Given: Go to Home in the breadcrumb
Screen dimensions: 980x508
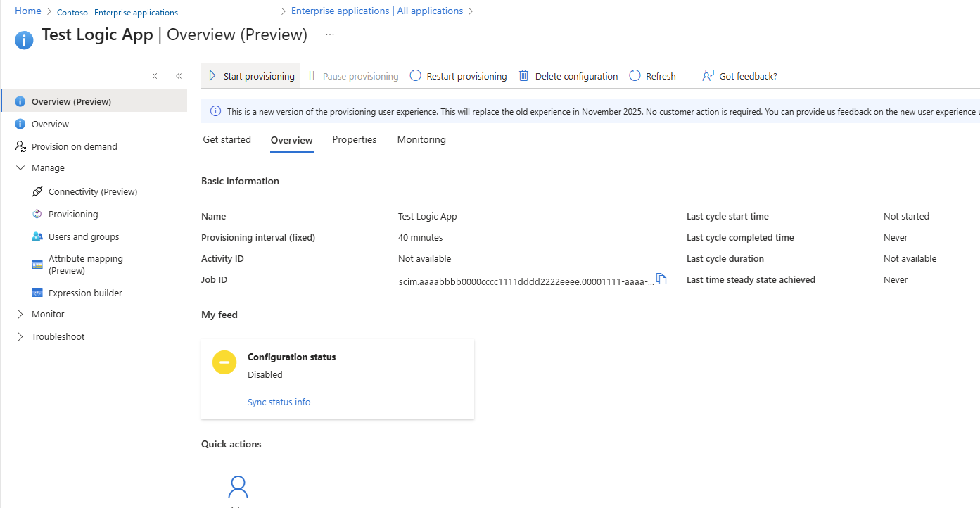Looking at the screenshot, I should click(28, 11).
